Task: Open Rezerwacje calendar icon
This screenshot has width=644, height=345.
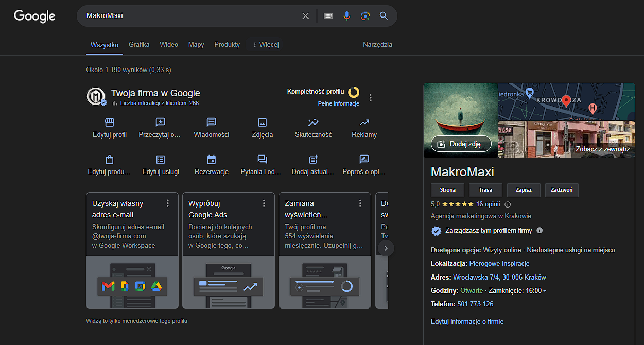Action: 211,160
